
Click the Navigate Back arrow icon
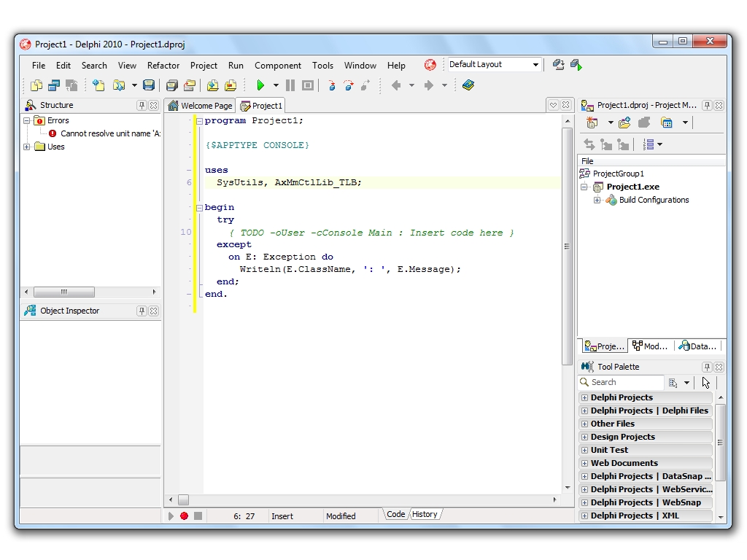point(398,85)
